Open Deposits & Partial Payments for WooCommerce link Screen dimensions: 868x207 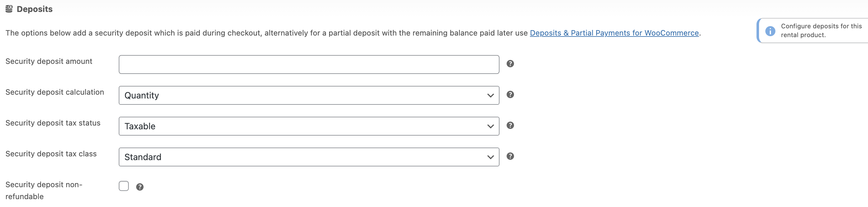(614, 33)
